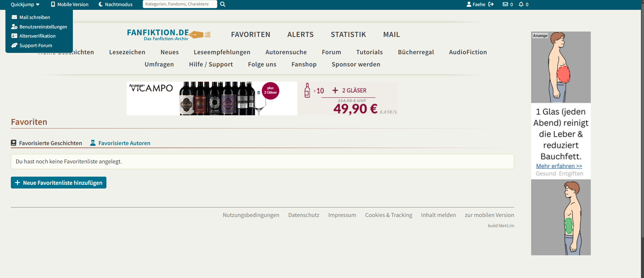Collapse the Quickjump dropdown
The image size is (644, 278).
click(x=25, y=4)
